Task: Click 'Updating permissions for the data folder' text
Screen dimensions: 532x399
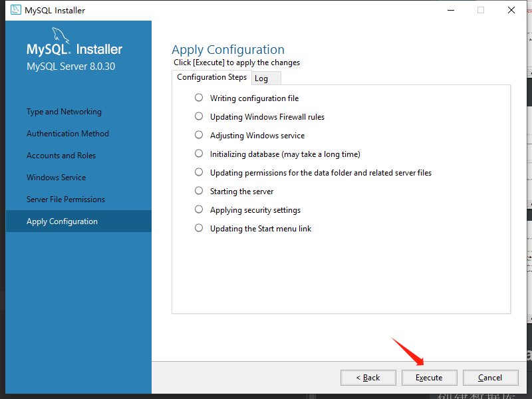Action: tap(321, 173)
